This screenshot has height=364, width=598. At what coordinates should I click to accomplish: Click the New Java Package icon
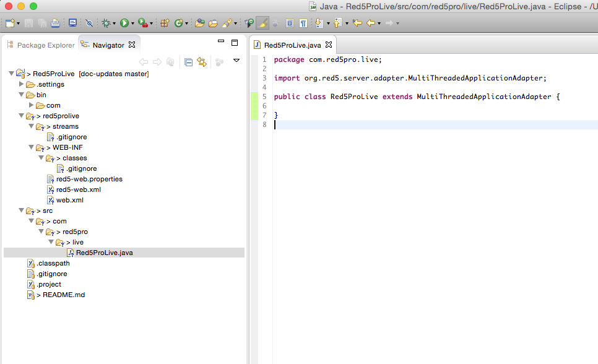165,24
